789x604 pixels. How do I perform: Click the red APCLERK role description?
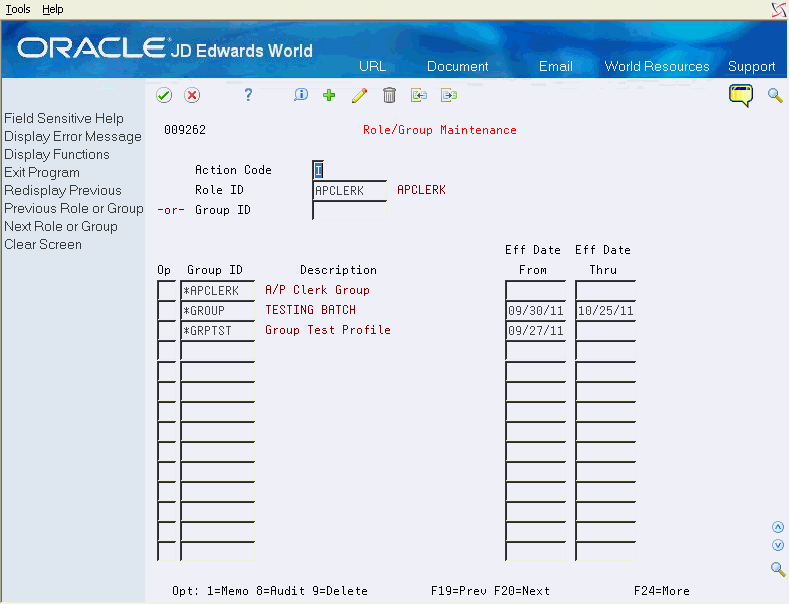click(421, 190)
